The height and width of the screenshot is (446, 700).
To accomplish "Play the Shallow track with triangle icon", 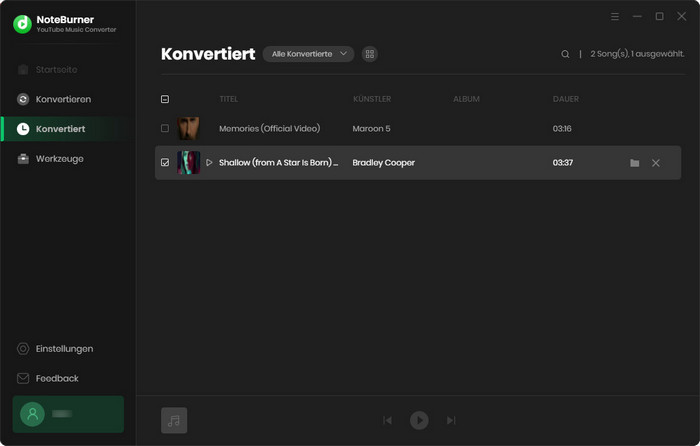I will (x=209, y=163).
